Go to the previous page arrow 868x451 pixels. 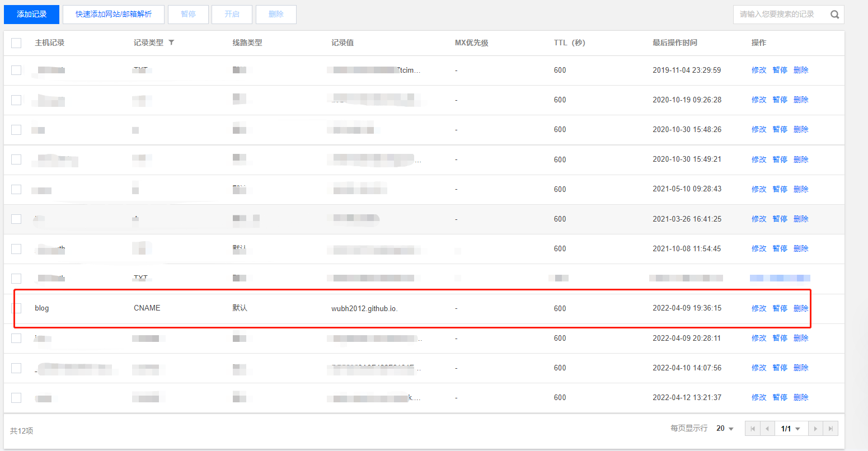pos(767,429)
